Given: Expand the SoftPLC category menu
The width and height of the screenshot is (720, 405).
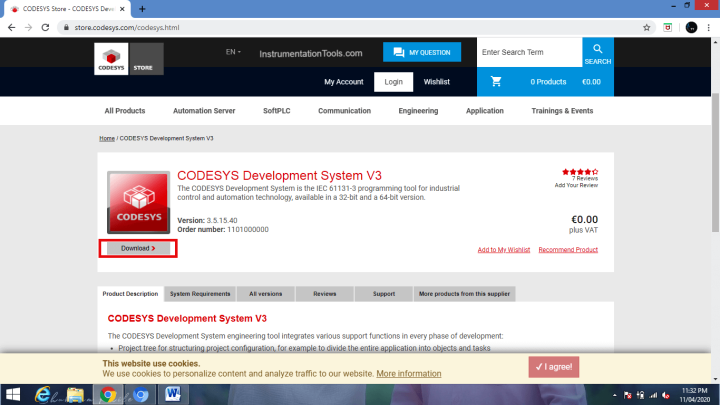Looking at the screenshot, I should [277, 111].
